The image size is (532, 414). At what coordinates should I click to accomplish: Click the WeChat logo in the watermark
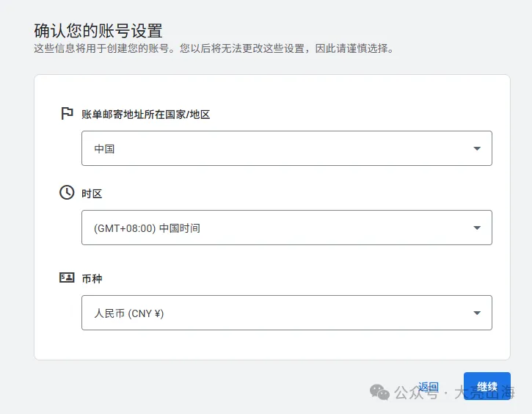[380, 393]
